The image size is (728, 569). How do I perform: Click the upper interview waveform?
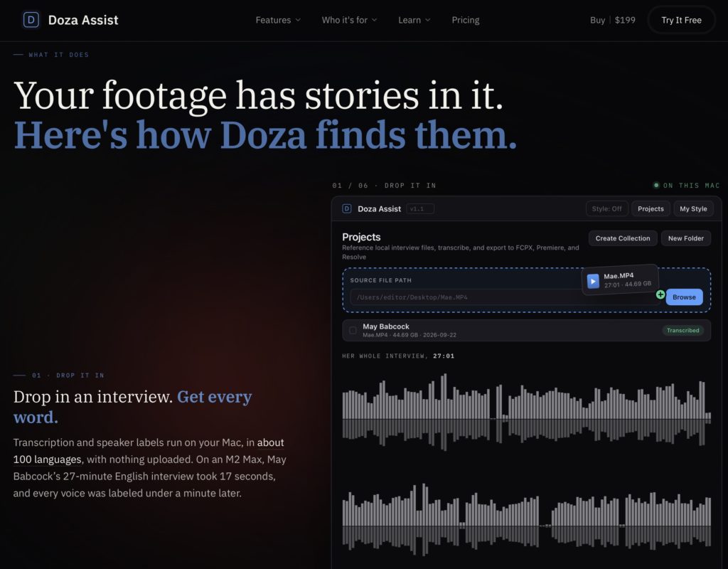coord(526,412)
